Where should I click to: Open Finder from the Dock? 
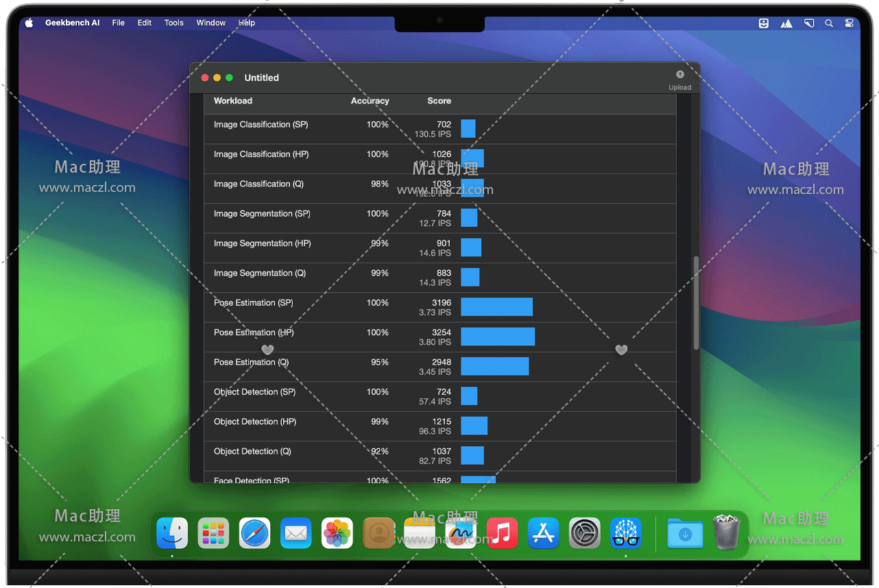172,533
